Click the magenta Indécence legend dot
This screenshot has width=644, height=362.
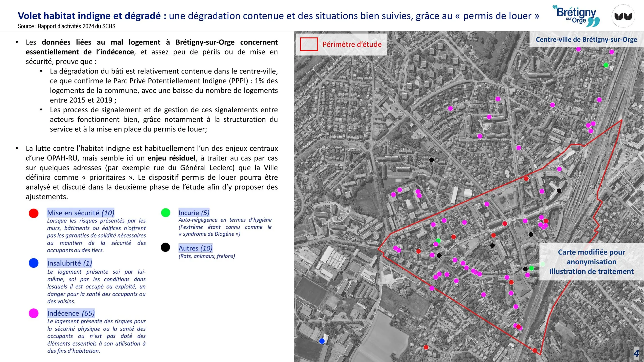[x=34, y=313]
